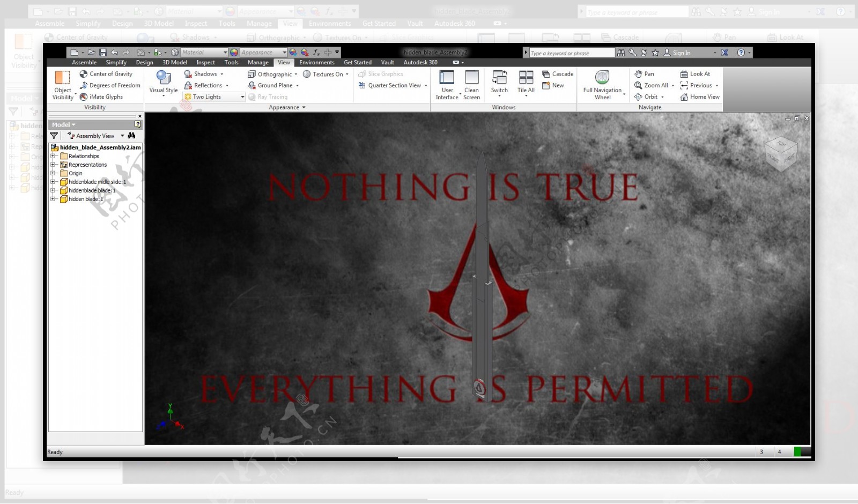Activate the Orbit tool

point(646,97)
